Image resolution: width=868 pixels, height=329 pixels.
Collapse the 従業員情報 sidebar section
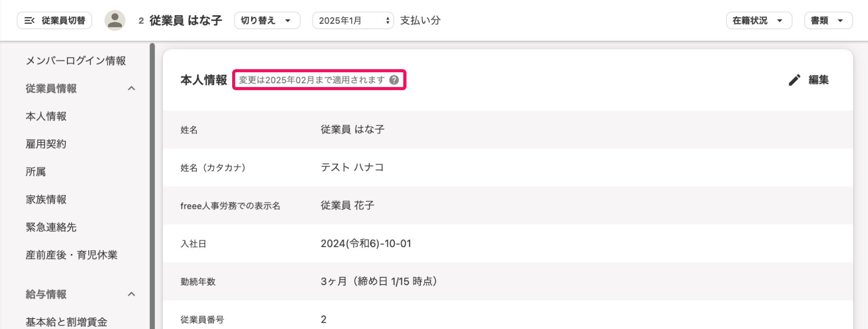(x=132, y=88)
